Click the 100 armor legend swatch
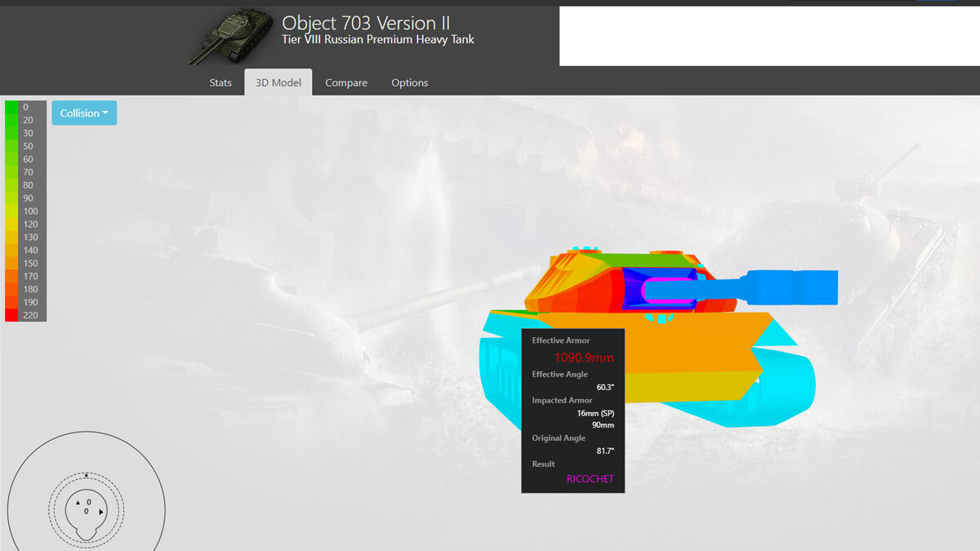Image resolution: width=980 pixels, height=551 pixels. 11,211
